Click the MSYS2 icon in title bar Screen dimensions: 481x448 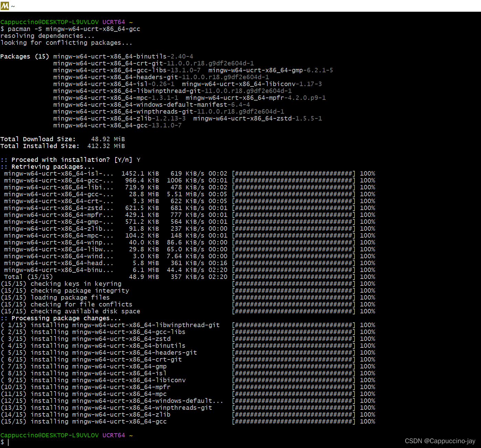tap(5, 6)
